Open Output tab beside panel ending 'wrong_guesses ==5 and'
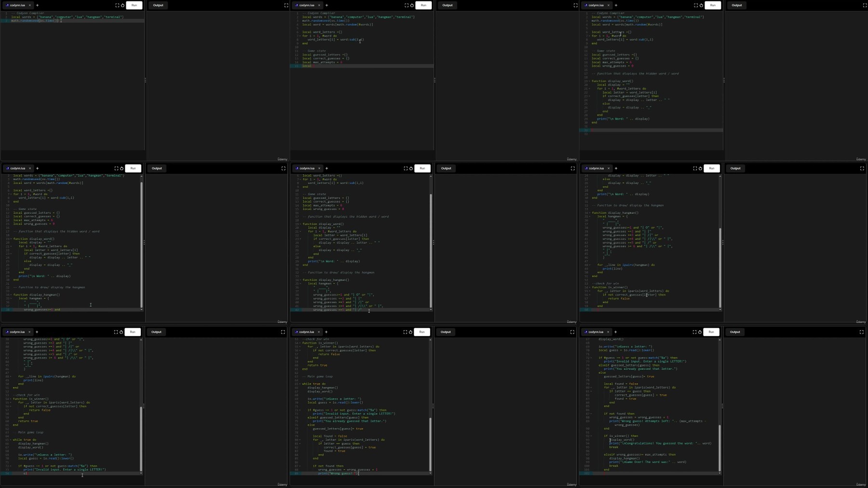 446,168
